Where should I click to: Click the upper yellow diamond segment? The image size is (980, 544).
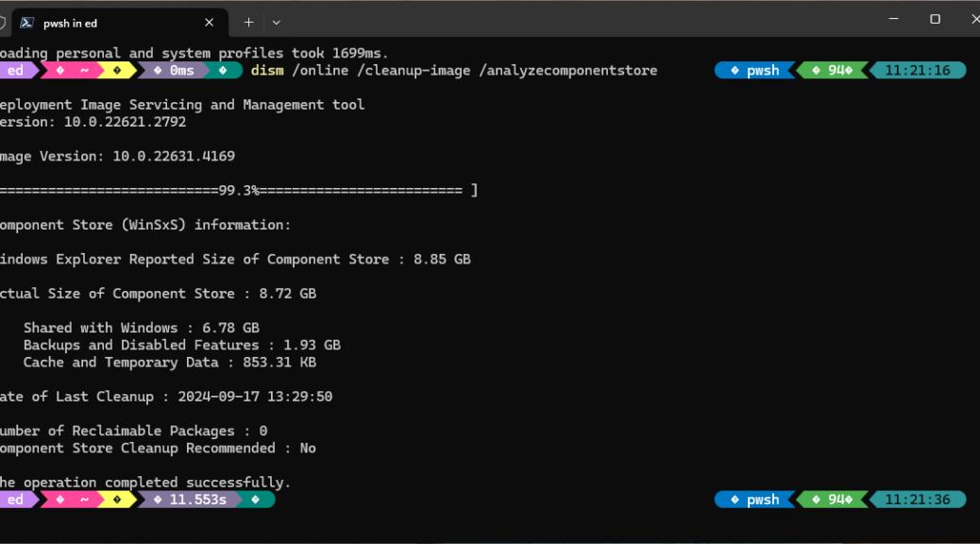(x=119, y=71)
